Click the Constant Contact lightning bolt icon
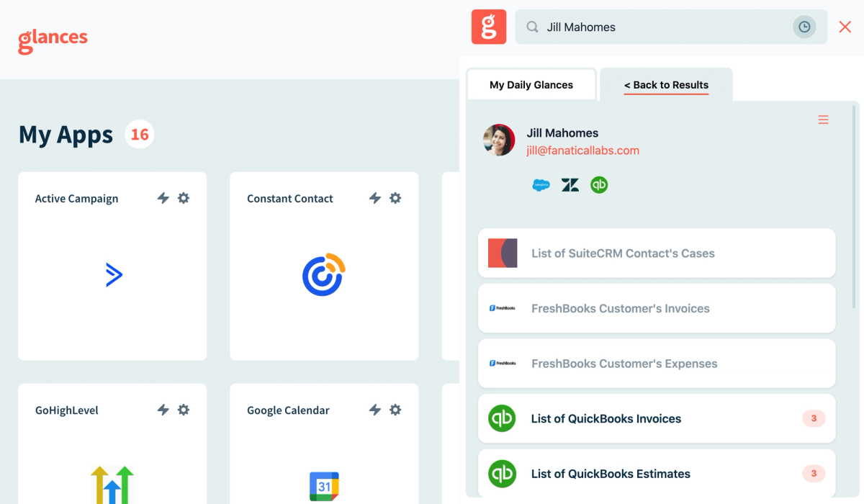Image resolution: width=864 pixels, height=504 pixels. [x=375, y=198]
